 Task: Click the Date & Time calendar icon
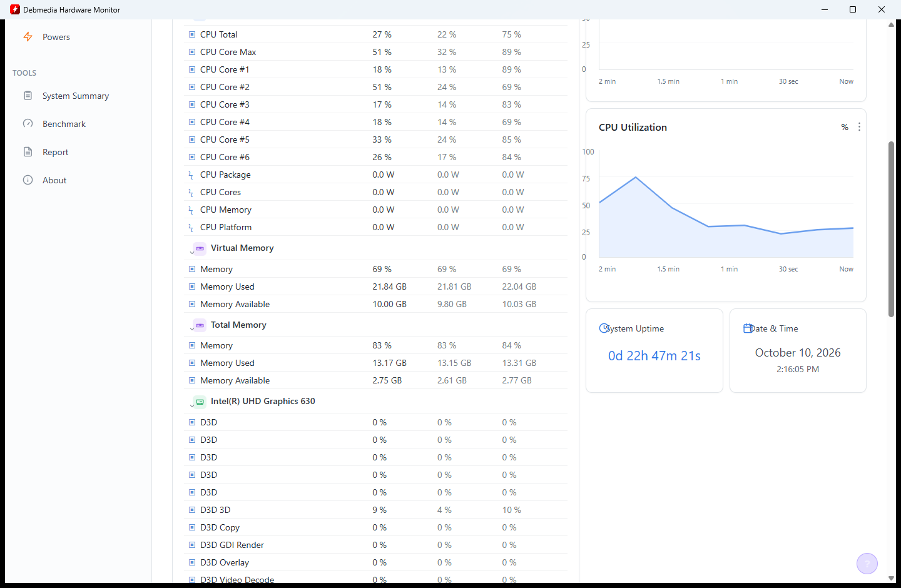[748, 328]
